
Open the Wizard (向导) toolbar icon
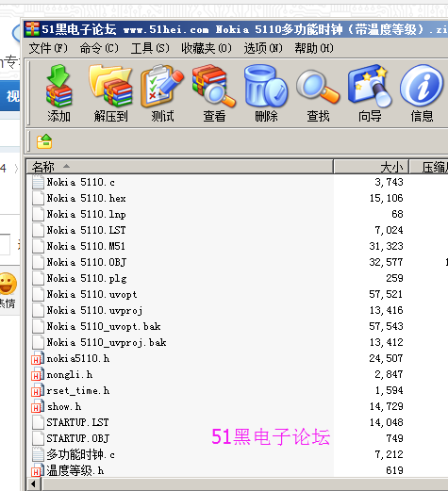click(370, 86)
